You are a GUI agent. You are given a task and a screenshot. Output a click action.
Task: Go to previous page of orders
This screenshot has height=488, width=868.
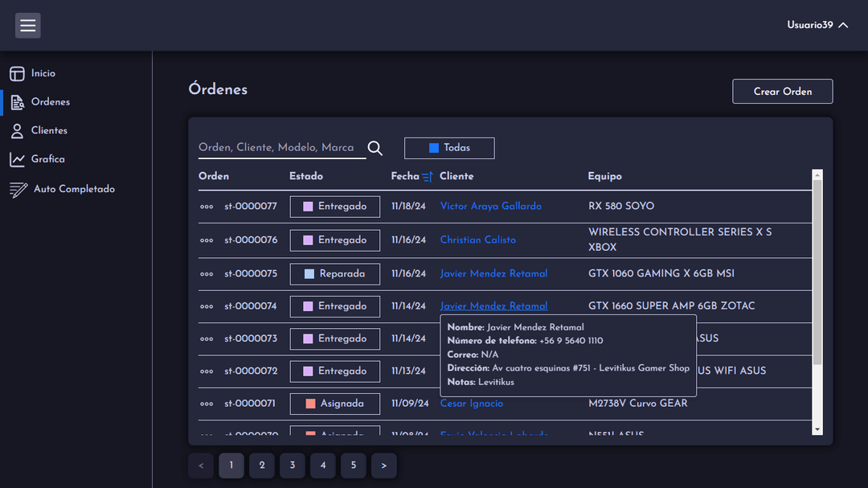tap(201, 465)
